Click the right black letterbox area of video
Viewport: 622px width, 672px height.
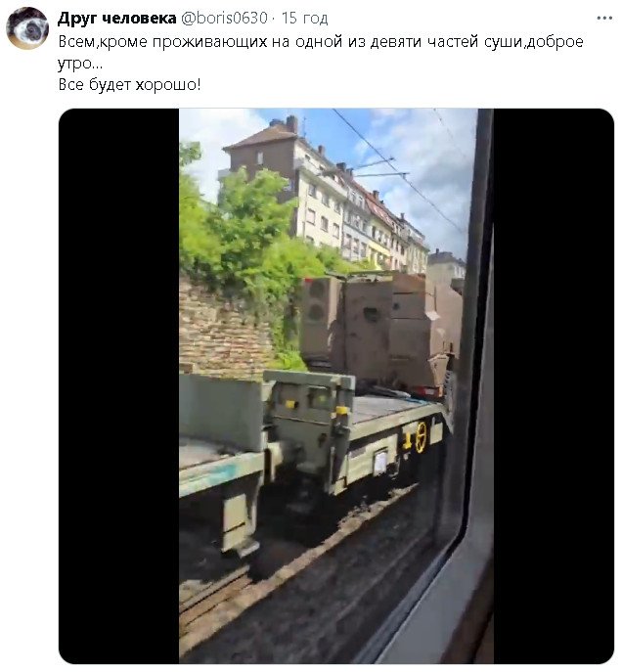[x=554, y=385]
